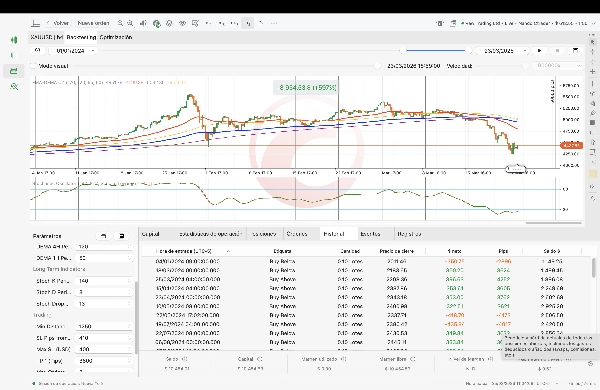Screen dimensions: 600x390
Task: Click the Nueva orden button
Action: tap(93, 23)
